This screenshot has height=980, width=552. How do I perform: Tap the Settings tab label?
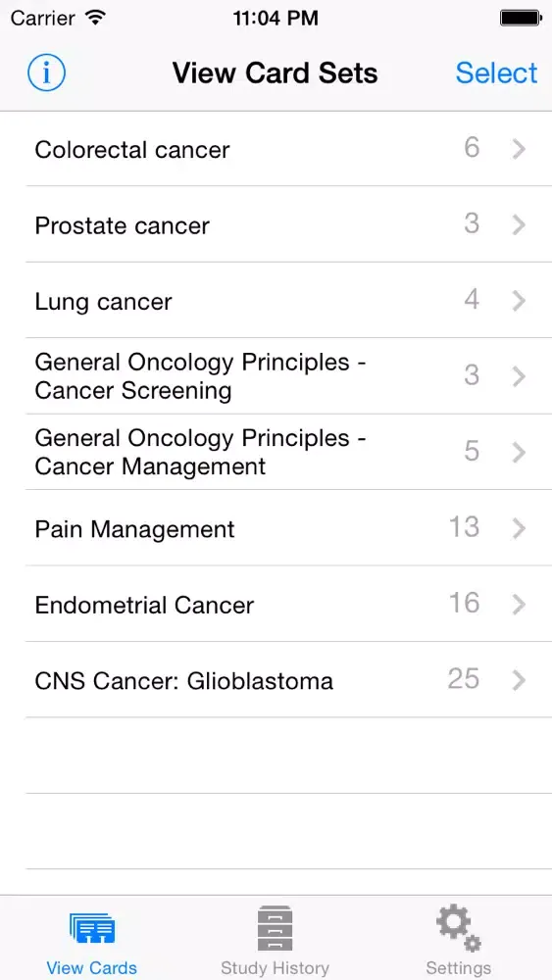click(458, 968)
